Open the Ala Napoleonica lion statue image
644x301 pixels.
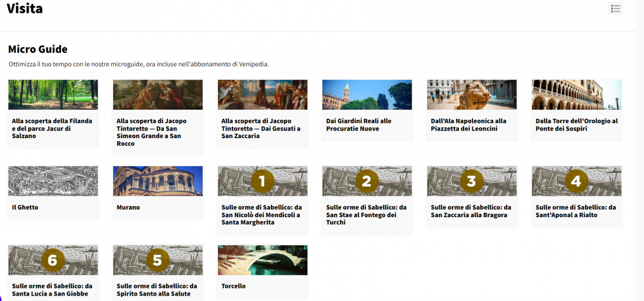[472, 95]
